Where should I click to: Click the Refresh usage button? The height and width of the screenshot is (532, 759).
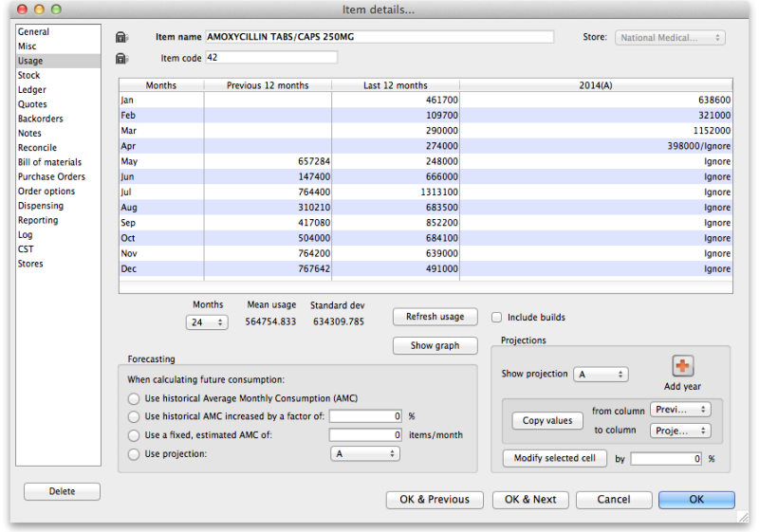(x=435, y=317)
